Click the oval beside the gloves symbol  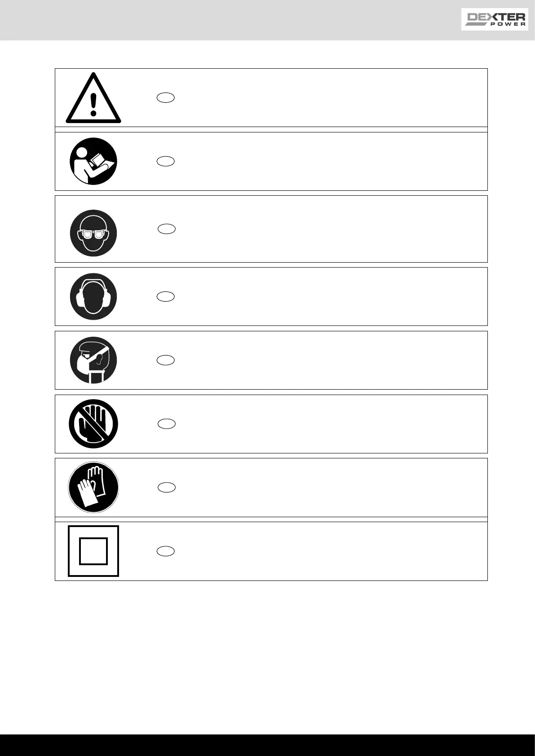pyautogui.click(x=166, y=488)
